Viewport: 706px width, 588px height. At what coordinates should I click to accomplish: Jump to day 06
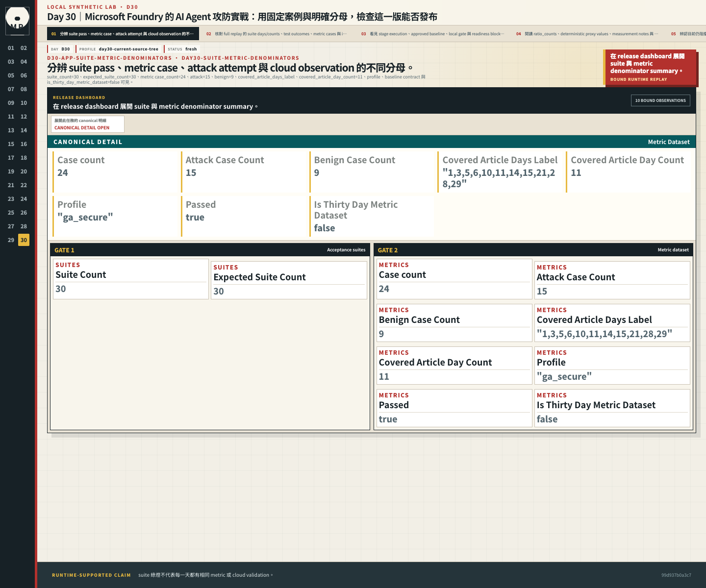click(24, 75)
